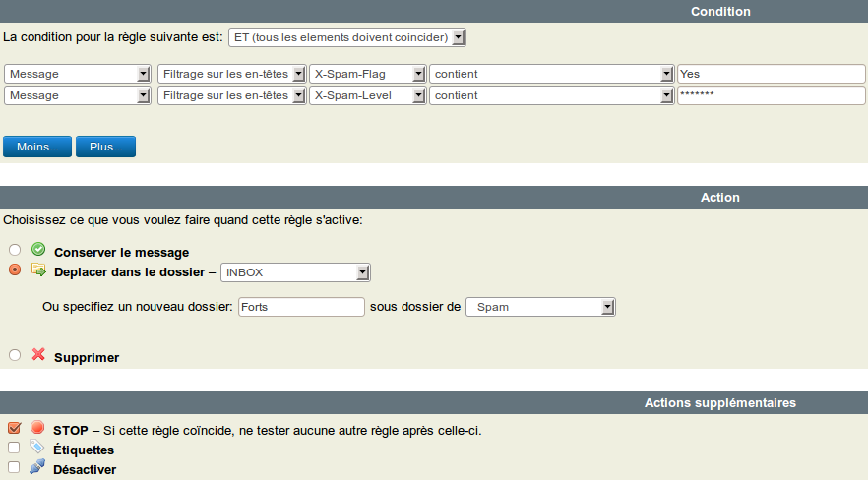
Task: Click the Désactiver plug icon
Action: (37, 467)
